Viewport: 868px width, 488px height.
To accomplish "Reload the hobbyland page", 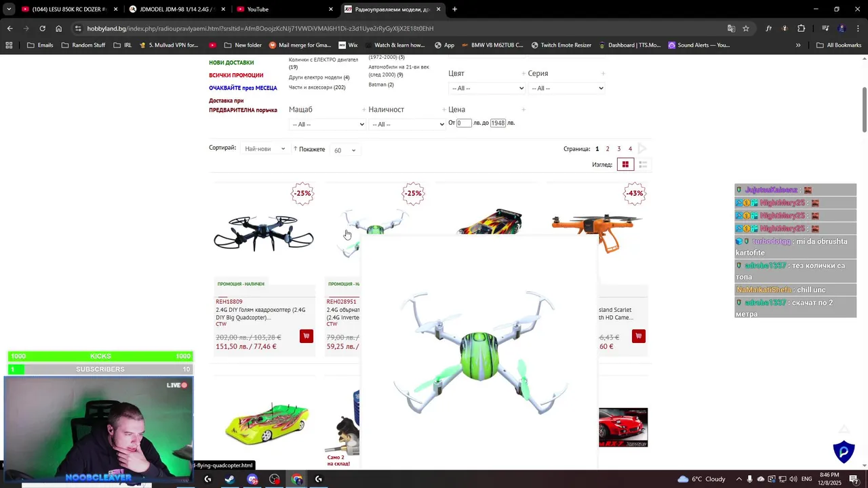I will pos(42,28).
